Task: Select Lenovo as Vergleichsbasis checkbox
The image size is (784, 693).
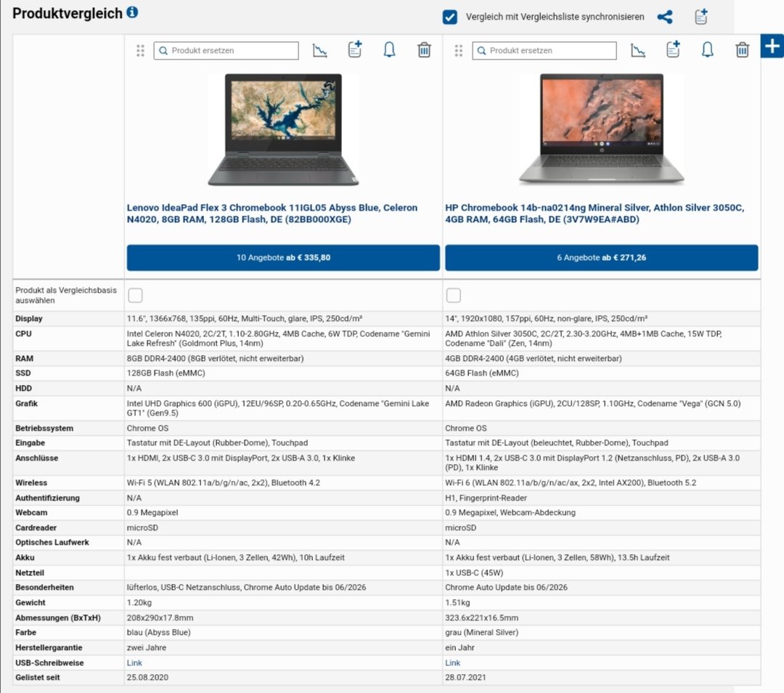Action: [x=136, y=295]
